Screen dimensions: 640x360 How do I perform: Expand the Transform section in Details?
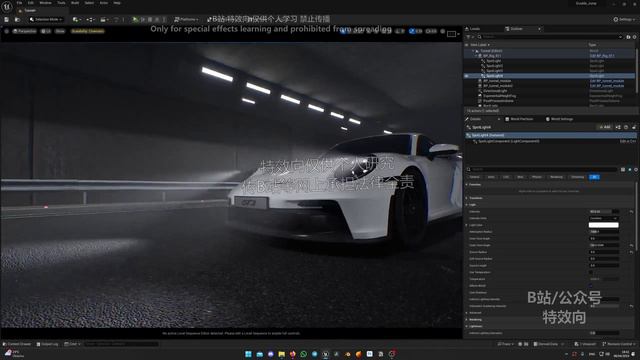(467, 198)
